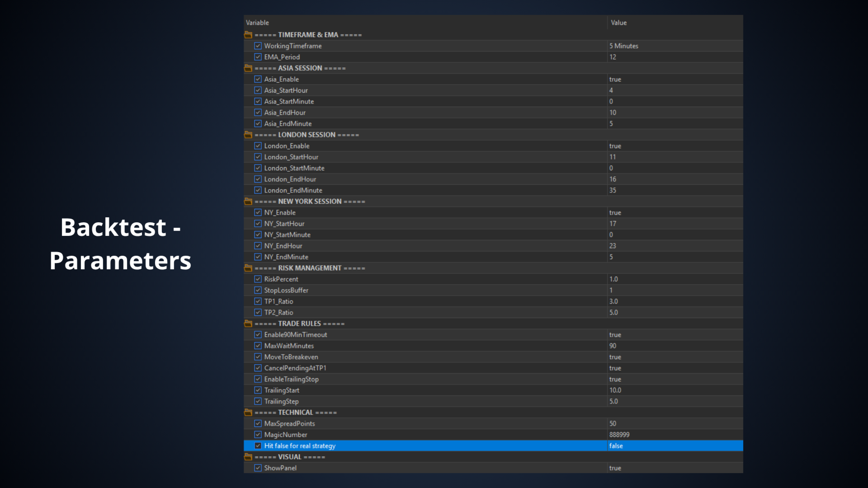Click the VISUAL group folder icon
This screenshot has height=488, width=868.
pos(248,457)
